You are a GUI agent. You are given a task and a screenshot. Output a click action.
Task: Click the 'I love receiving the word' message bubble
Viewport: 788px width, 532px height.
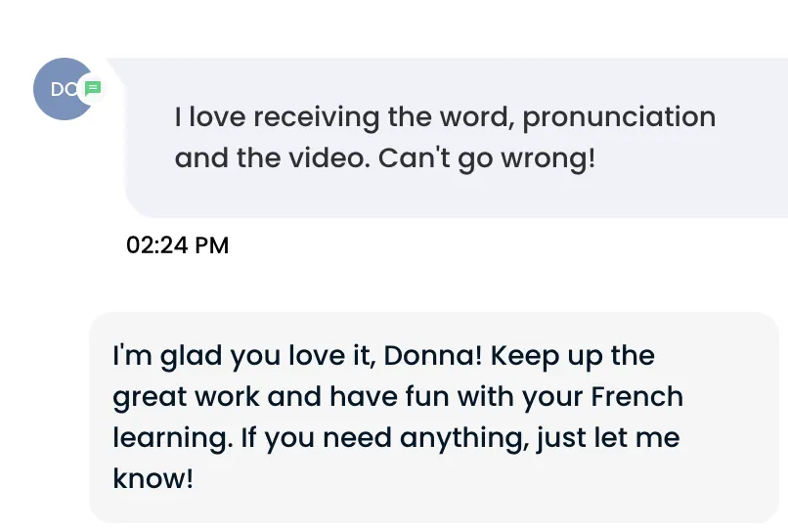455,137
